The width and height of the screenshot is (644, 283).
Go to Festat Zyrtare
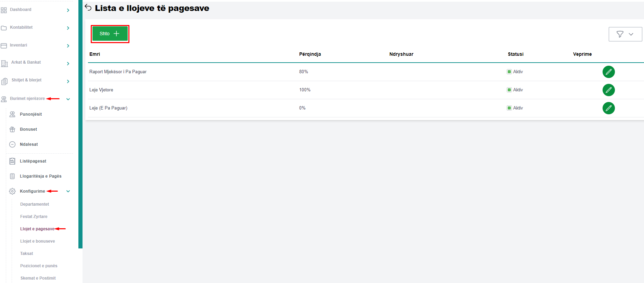[34, 217]
